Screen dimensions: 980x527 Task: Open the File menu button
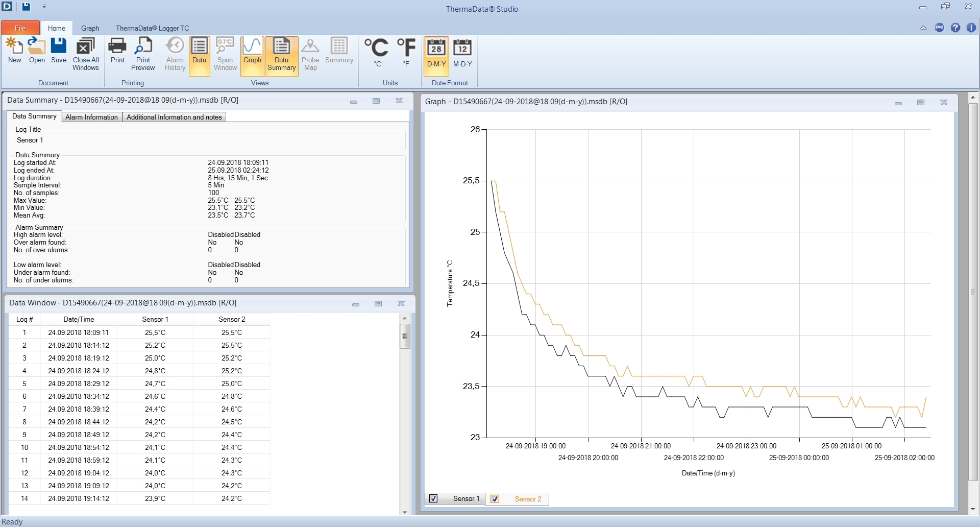click(x=20, y=28)
